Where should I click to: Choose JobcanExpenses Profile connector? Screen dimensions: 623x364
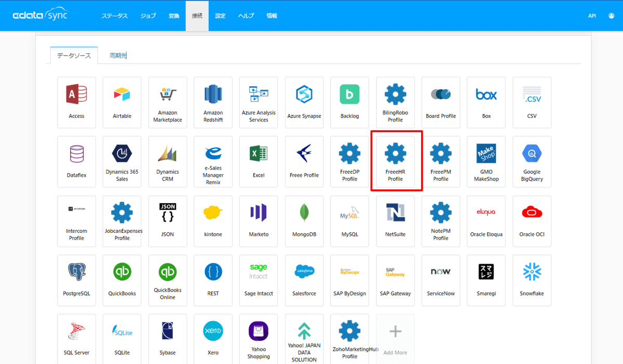pos(122,221)
